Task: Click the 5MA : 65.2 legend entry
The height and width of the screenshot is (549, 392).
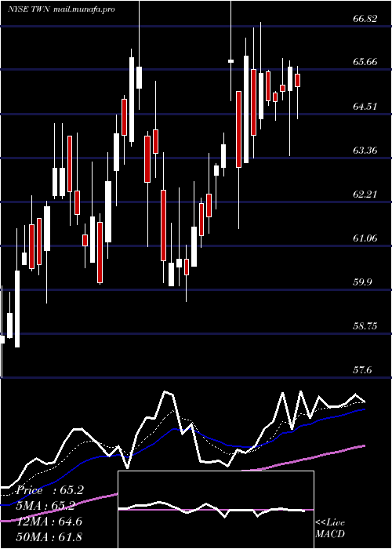Action: (45, 506)
